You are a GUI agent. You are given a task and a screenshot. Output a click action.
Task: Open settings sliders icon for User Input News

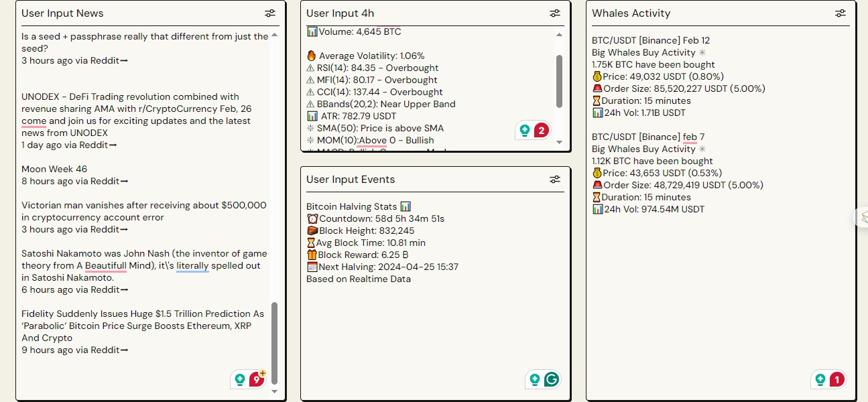(270, 13)
